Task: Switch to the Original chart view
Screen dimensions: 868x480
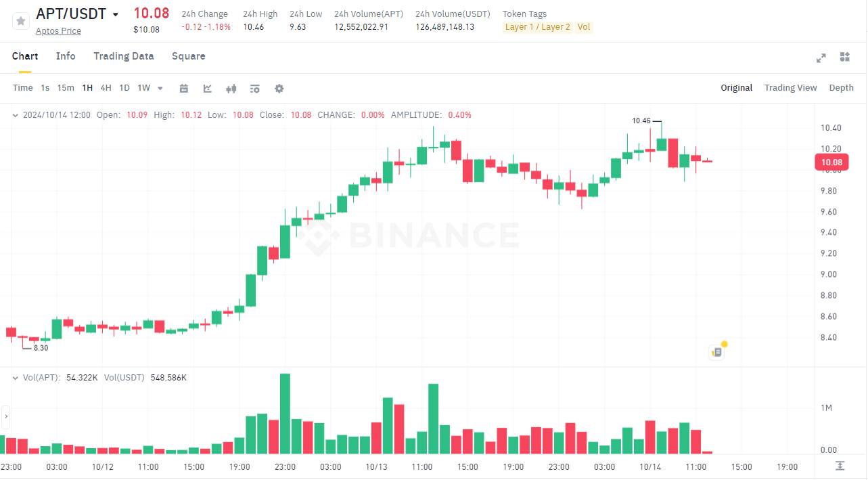Action: pyautogui.click(x=737, y=88)
